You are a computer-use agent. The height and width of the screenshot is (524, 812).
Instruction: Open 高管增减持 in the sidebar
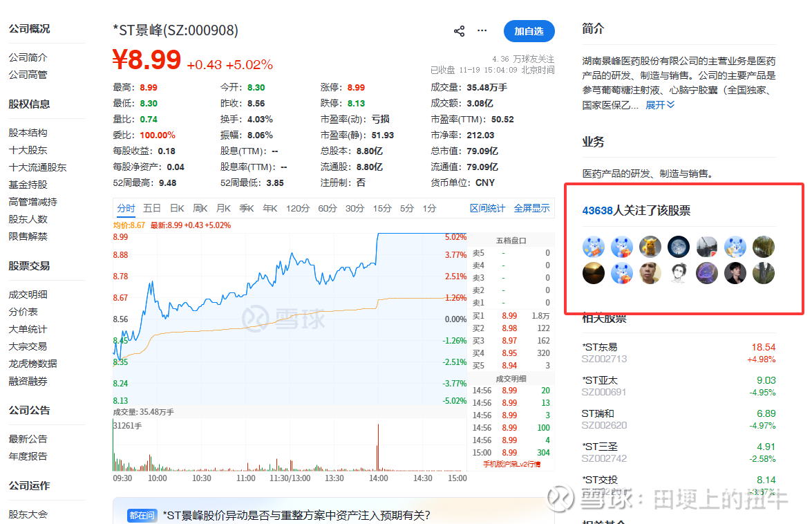point(32,202)
